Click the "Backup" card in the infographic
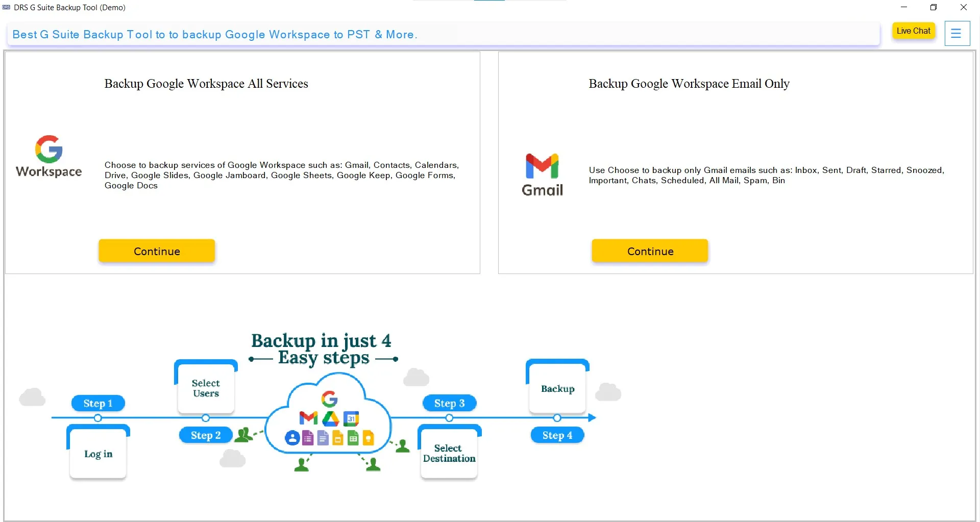Screen dimensions: 980x522 point(557,387)
